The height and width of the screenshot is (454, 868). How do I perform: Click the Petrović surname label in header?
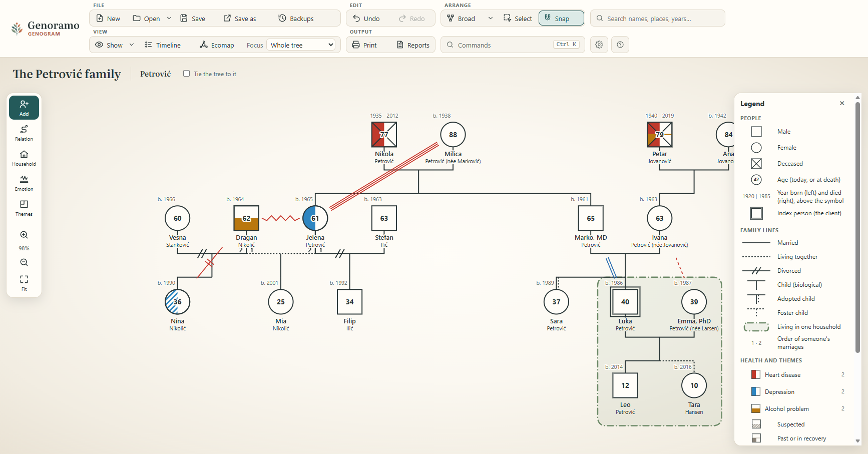click(x=155, y=74)
